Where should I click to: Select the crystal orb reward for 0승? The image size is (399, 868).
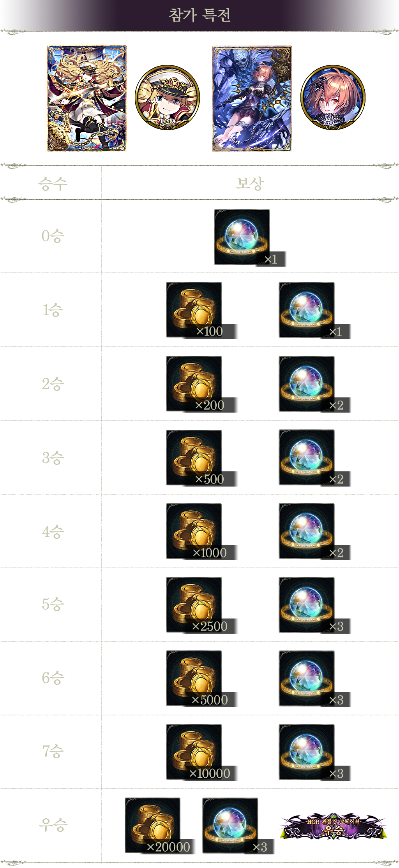point(242,237)
